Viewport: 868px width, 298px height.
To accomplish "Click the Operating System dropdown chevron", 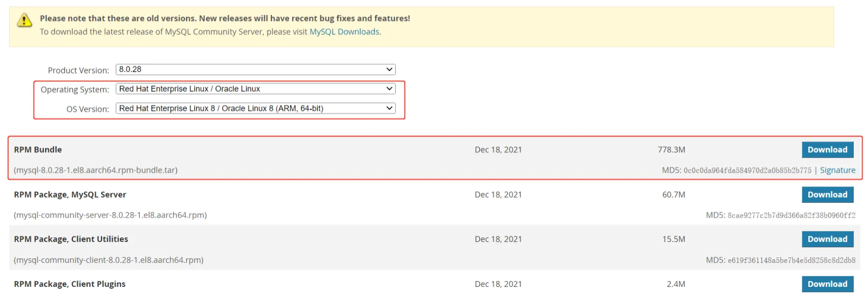I will tap(389, 89).
